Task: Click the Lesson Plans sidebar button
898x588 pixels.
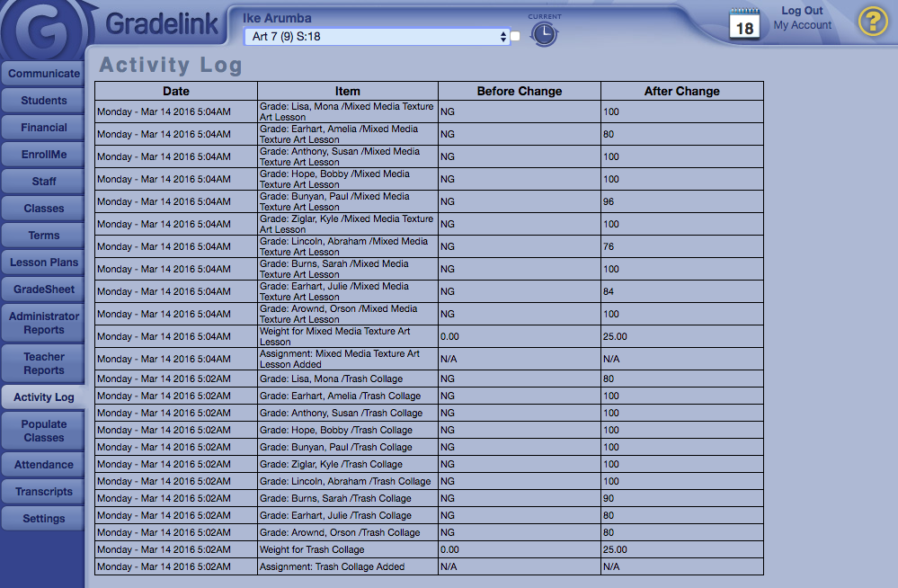Action: (x=44, y=263)
